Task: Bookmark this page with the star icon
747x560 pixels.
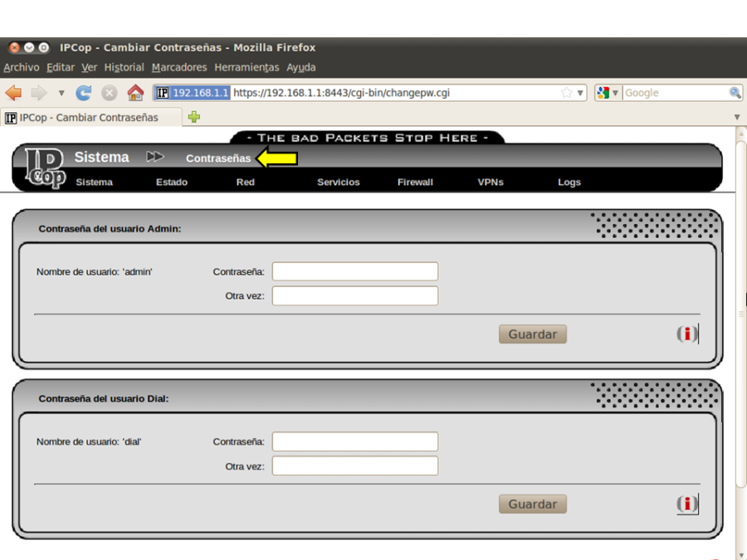Action: pyautogui.click(x=566, y=93)
